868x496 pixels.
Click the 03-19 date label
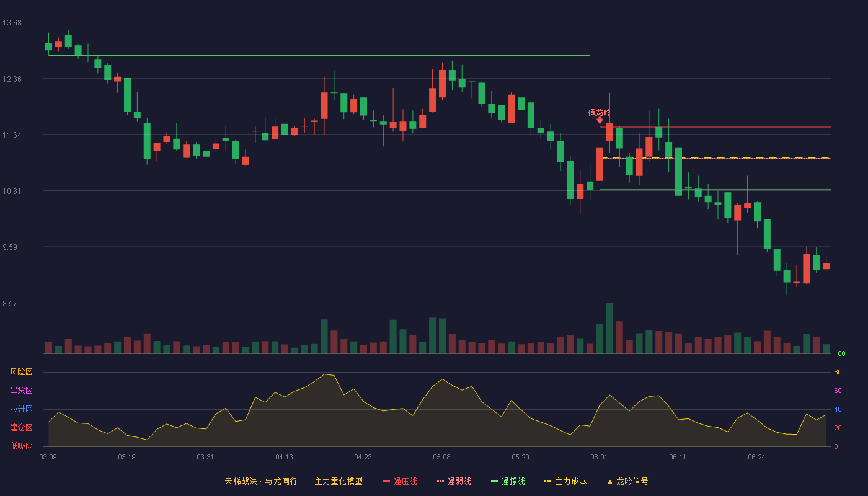click(126, 457)
